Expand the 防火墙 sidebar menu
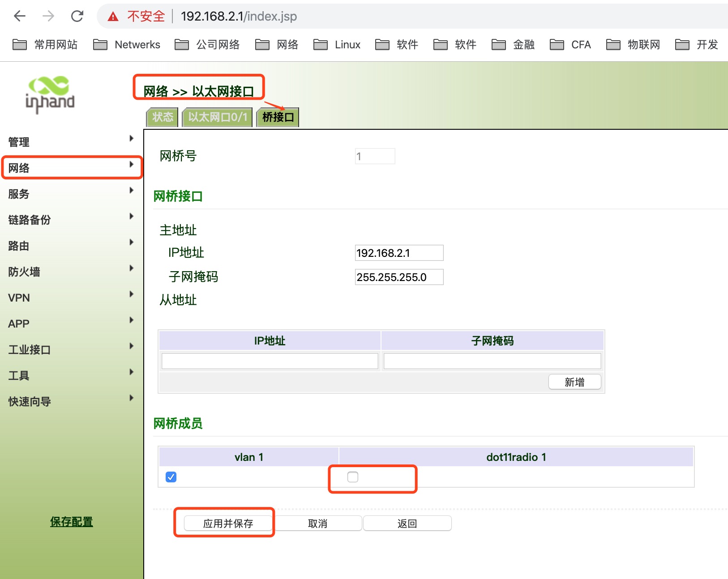 click(x=72, y=272)
